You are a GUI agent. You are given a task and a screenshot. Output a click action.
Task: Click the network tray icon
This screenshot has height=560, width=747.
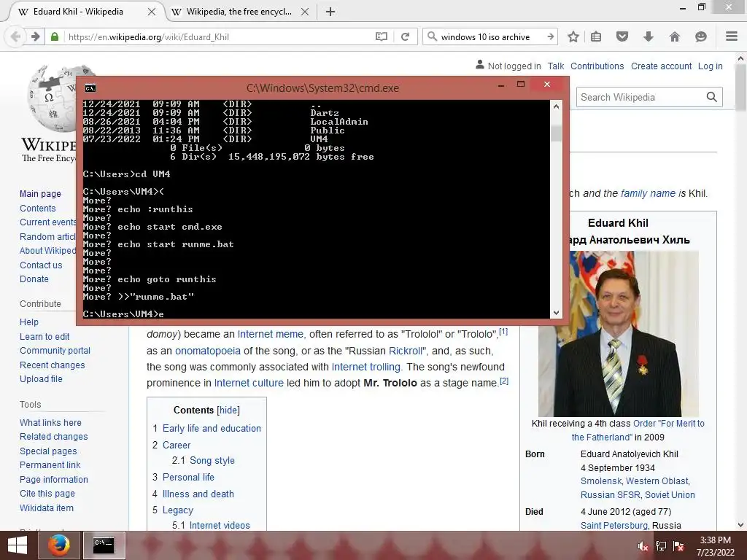(661, 546)
